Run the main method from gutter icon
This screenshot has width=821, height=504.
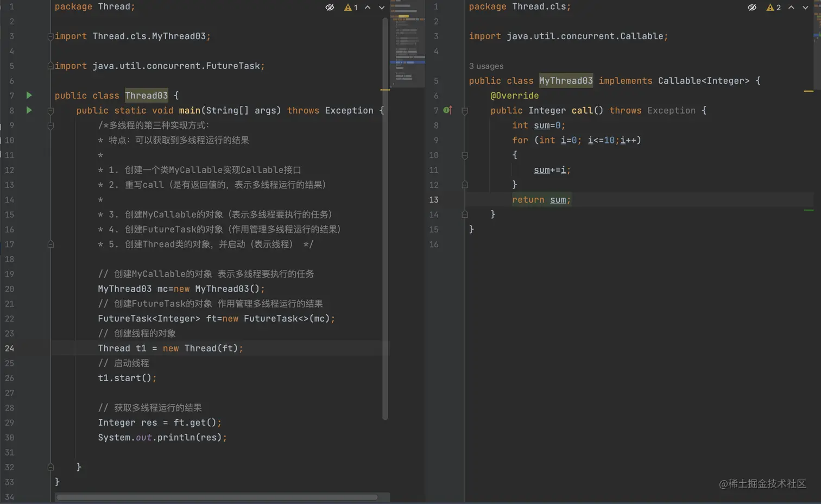(x=29, y=110)
